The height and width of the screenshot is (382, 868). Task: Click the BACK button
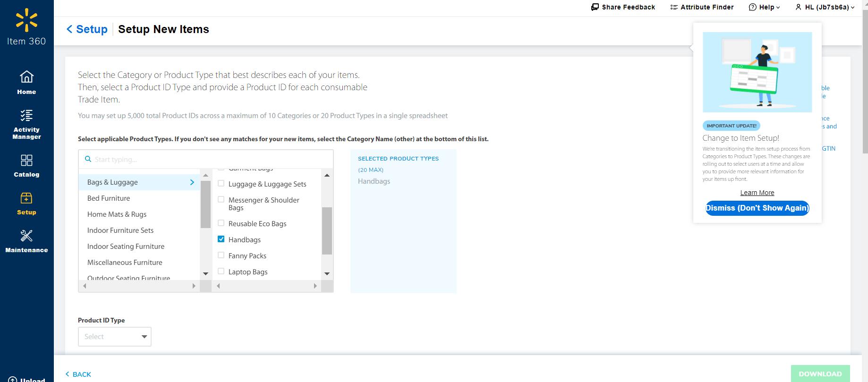click(x=78, y=374)
